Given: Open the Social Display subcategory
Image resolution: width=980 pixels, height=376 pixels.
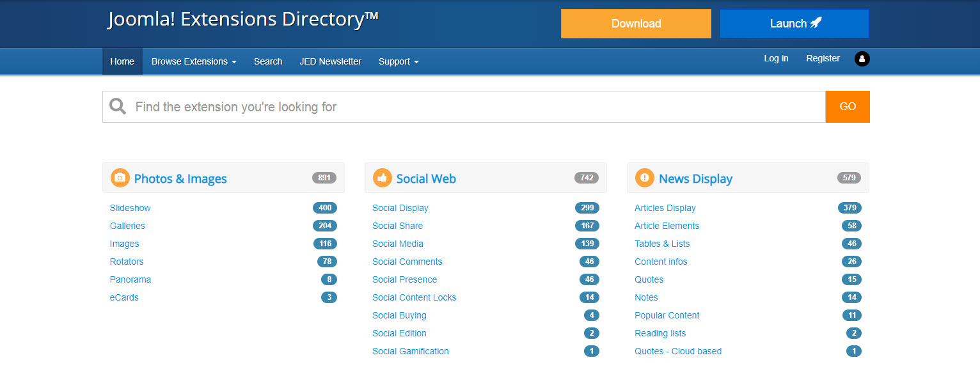Looking at the screenshot, I should pos(400,208).
